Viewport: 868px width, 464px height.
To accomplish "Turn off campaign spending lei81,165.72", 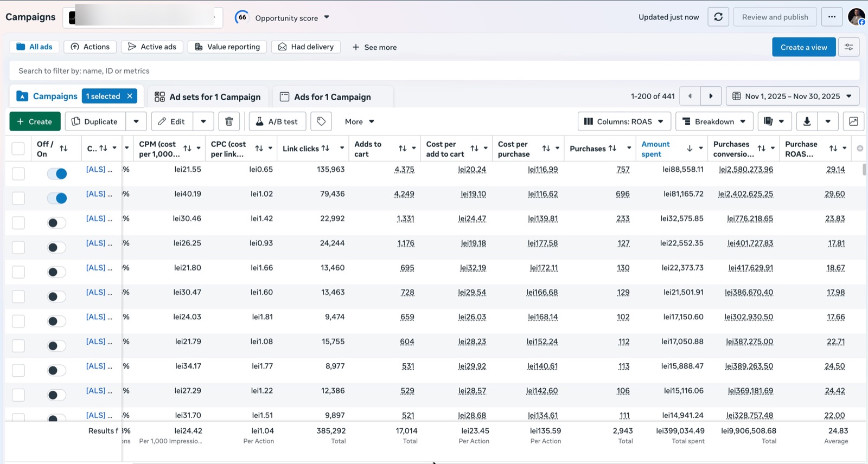I will 56,198.
